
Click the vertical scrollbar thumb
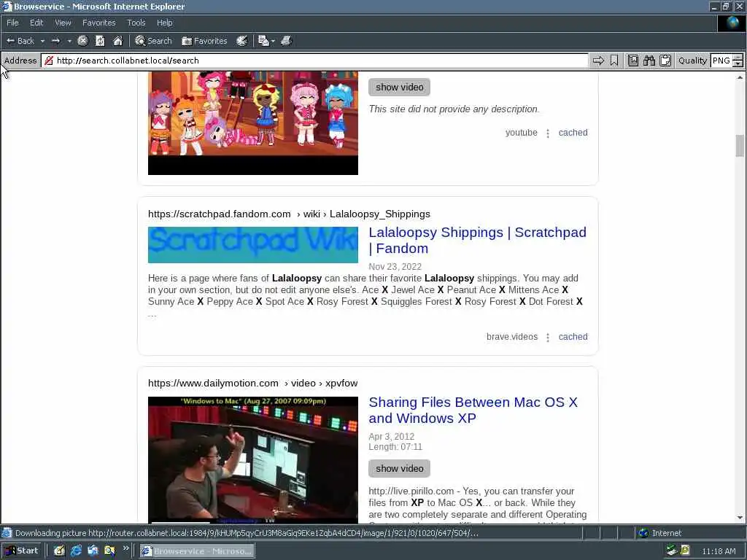point(740,146)
